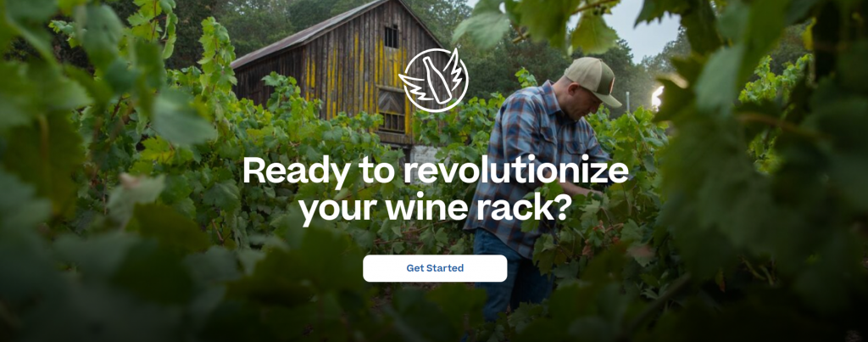Click the 'your wine rack?' text line
This screenshot has height=342, width=868.
[x=435, y=208]
